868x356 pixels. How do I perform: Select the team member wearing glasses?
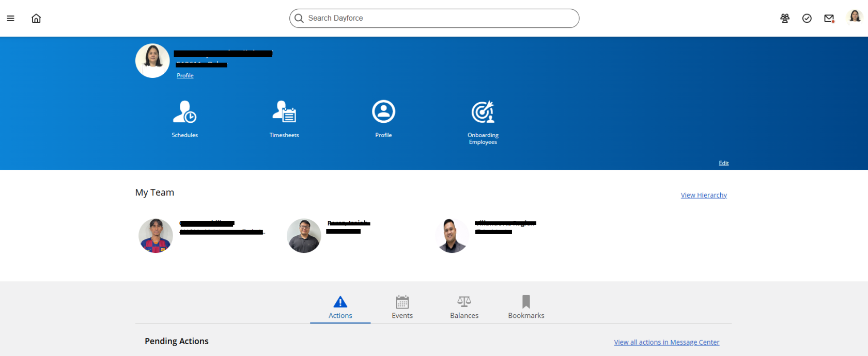coord(304,236)
